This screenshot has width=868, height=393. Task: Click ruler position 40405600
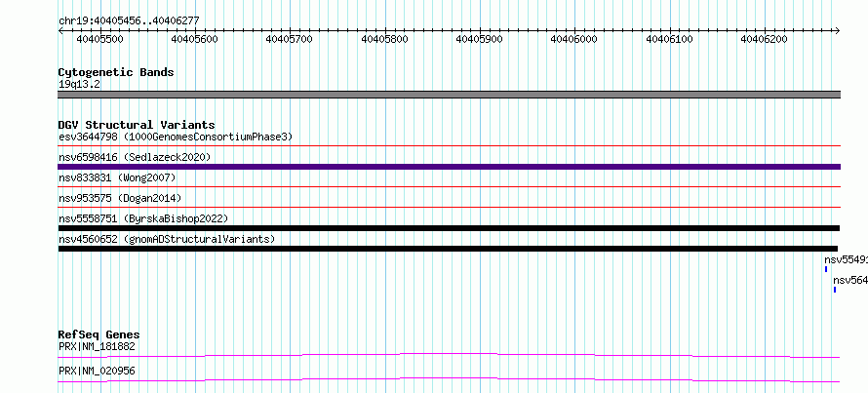click(195, 39)
